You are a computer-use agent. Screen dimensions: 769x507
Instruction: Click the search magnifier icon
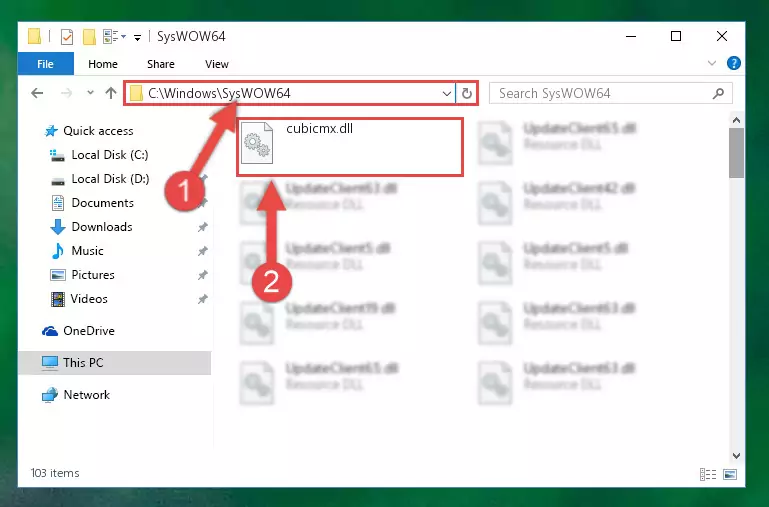tap(718, 93)
